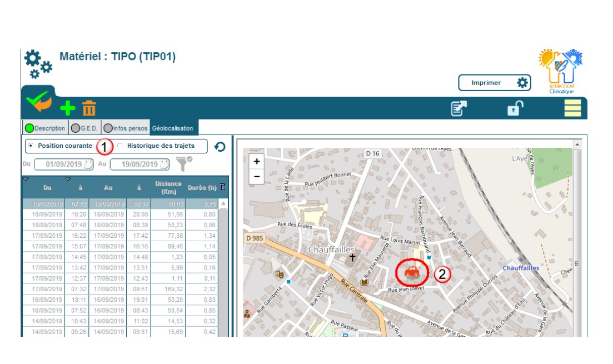Click the Du column header
Screen dimensions: 613x364
47,188
